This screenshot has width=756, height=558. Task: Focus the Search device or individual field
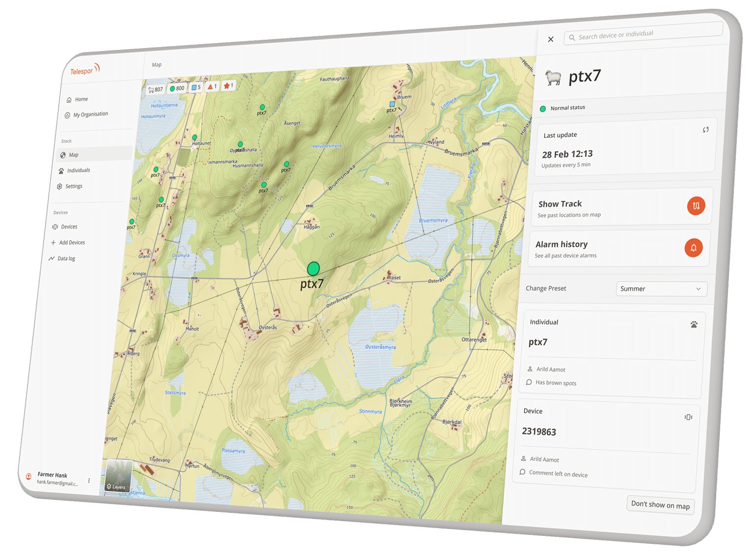(x=644, y=34)
